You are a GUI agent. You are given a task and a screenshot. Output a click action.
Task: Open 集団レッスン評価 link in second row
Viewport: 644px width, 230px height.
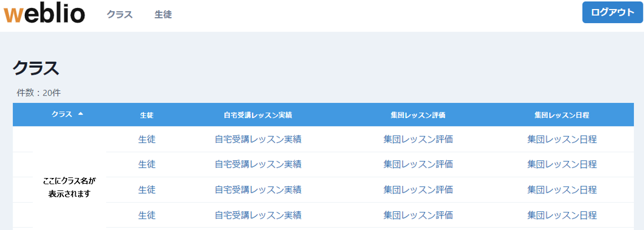pos(418,164)
